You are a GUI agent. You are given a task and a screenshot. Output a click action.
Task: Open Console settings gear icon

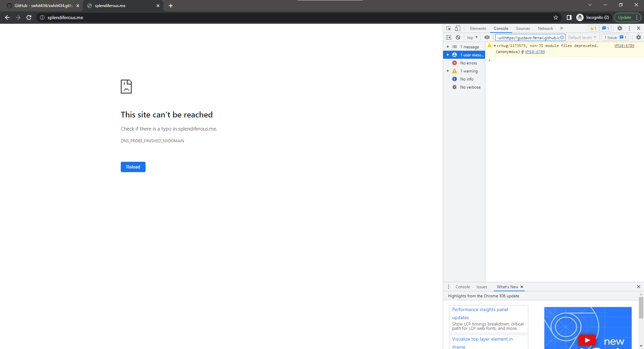tap(639, 38)
